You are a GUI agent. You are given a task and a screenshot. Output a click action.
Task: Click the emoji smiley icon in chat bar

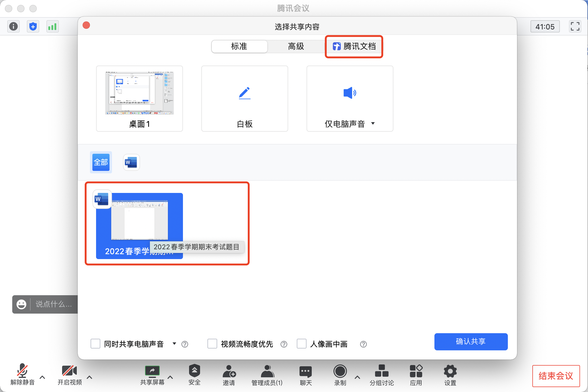click(x=21, y=304)
